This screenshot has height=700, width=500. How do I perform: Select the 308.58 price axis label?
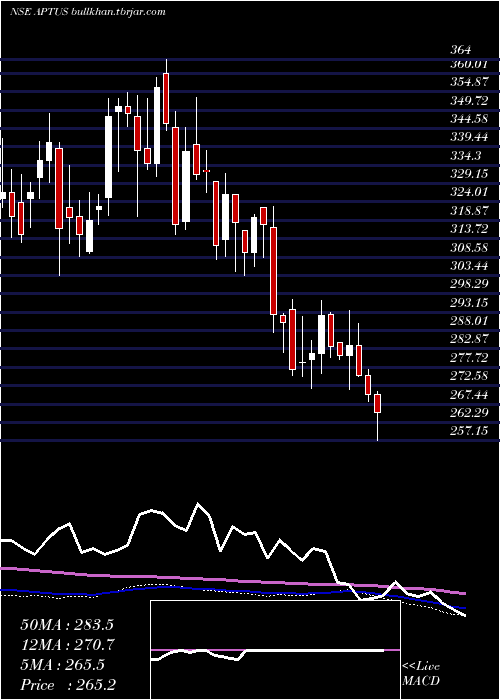pyautogui.click(x=469, y=247)
